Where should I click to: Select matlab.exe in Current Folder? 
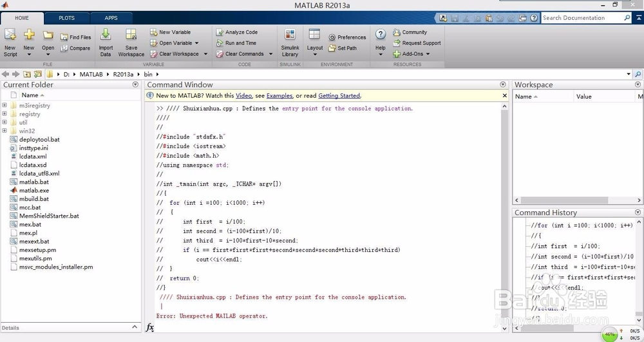(x=34, y=190)
